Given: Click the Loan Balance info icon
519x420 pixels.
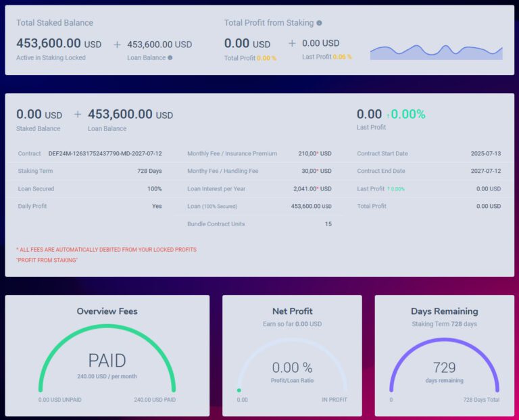Looking at the screenshot, I should click(170, 58).
